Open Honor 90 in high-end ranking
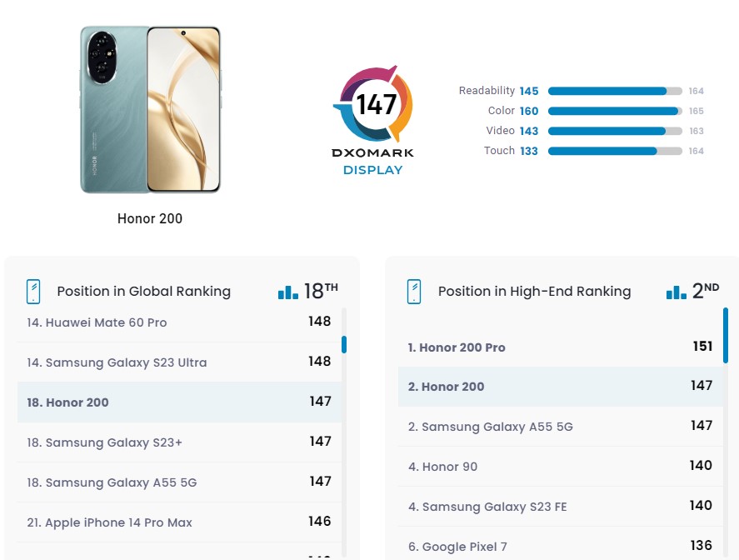The height and width of the screenshot is (560, 739). click(561, 467)
